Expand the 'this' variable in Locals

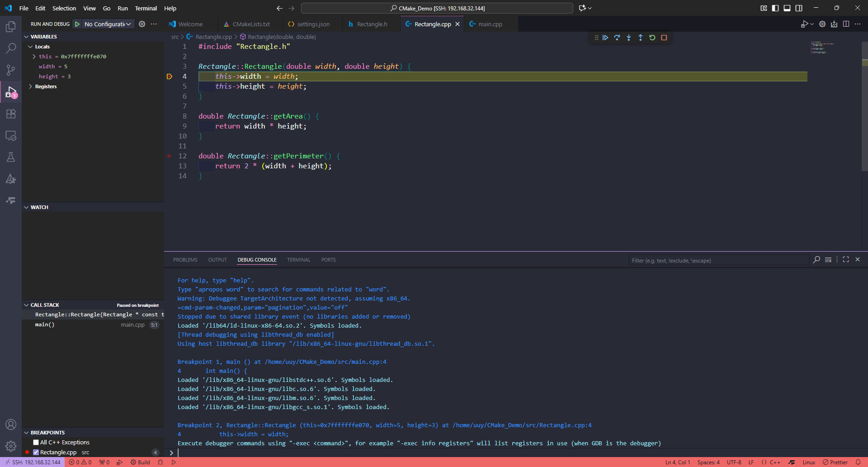(x=34, y=57)
